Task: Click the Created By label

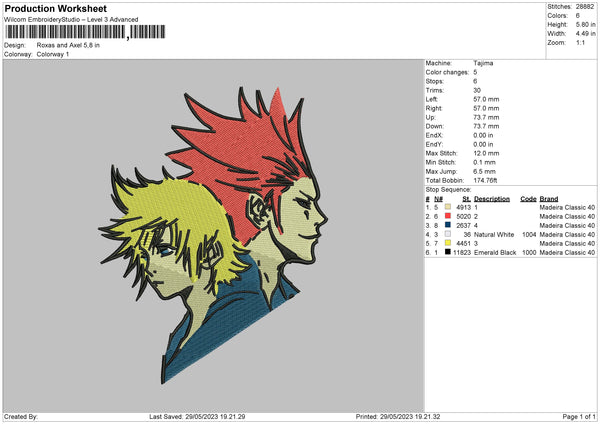Action: point(21,417)
